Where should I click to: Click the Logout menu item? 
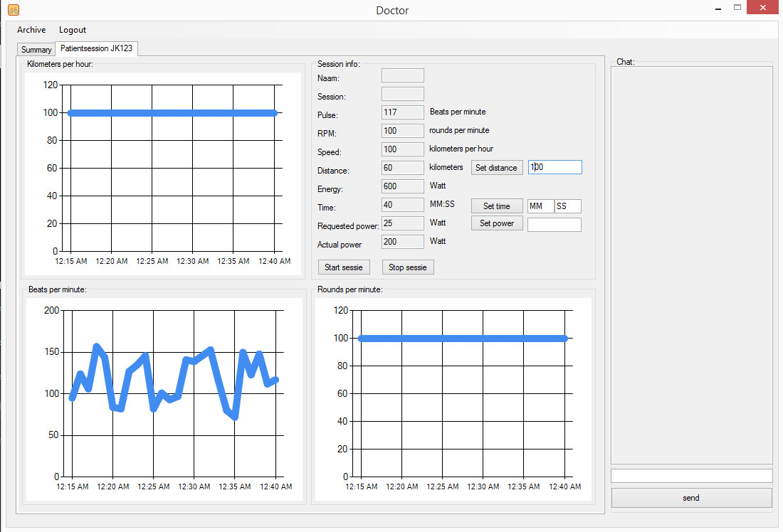pos(73,30)
